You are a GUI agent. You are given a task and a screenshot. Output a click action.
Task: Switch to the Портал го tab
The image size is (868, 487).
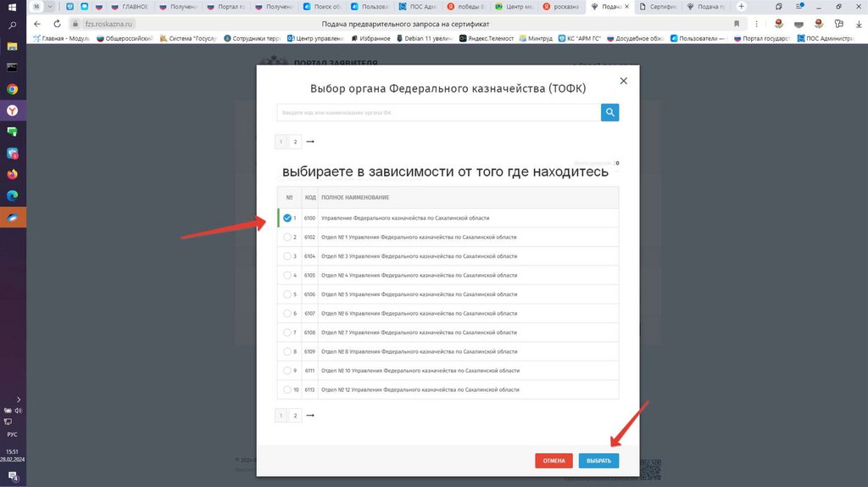coord(225,7)
